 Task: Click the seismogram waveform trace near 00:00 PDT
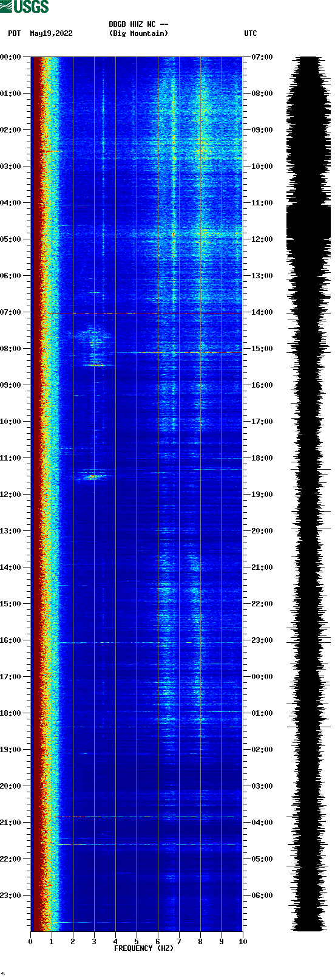(x=308, y=61)
